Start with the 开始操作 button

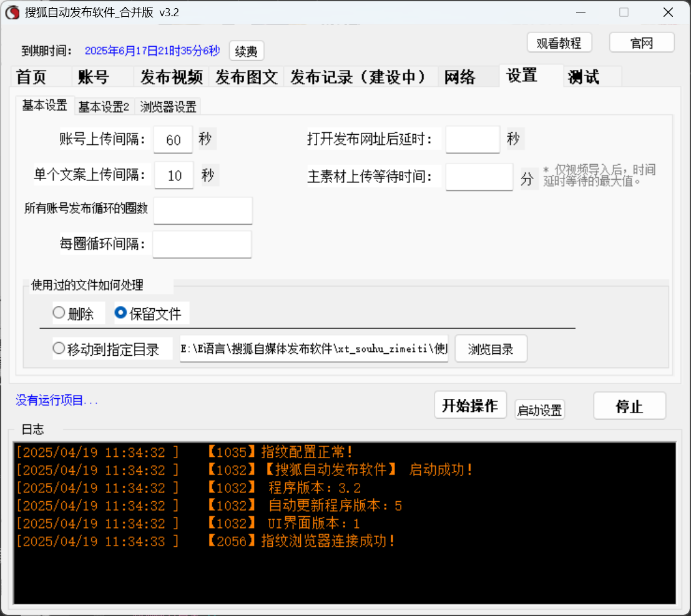pos(470,405)
